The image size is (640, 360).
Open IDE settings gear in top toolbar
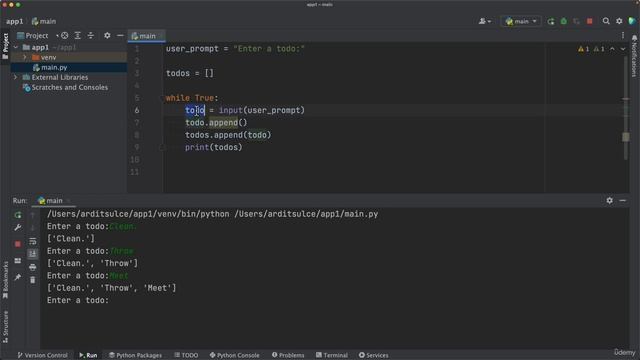[x=619, y=21]
